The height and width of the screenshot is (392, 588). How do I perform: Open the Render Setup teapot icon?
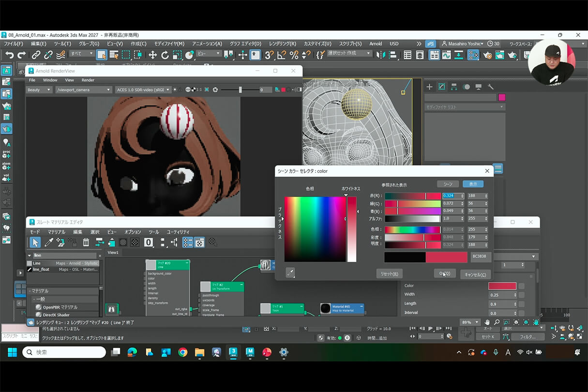pos(487,55)
